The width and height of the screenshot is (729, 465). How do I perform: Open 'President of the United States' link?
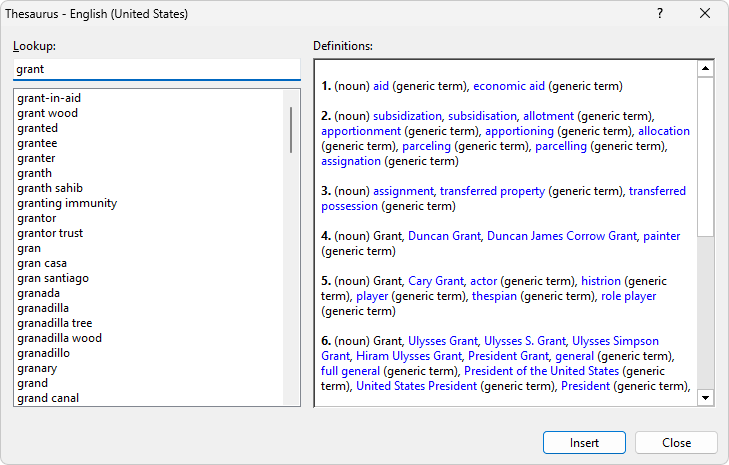coord(542,371)
